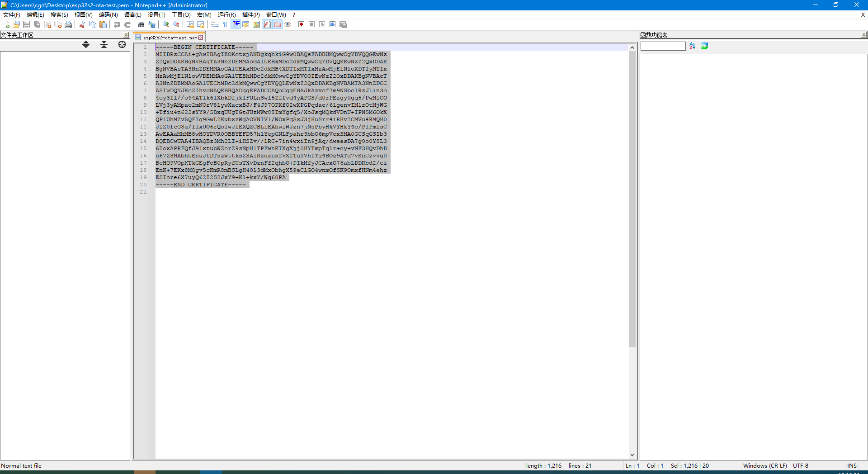The height and width of the screenshot is (474, 868).
Task: Click the Undo arrow icon
Action: [x=117, y=24]
